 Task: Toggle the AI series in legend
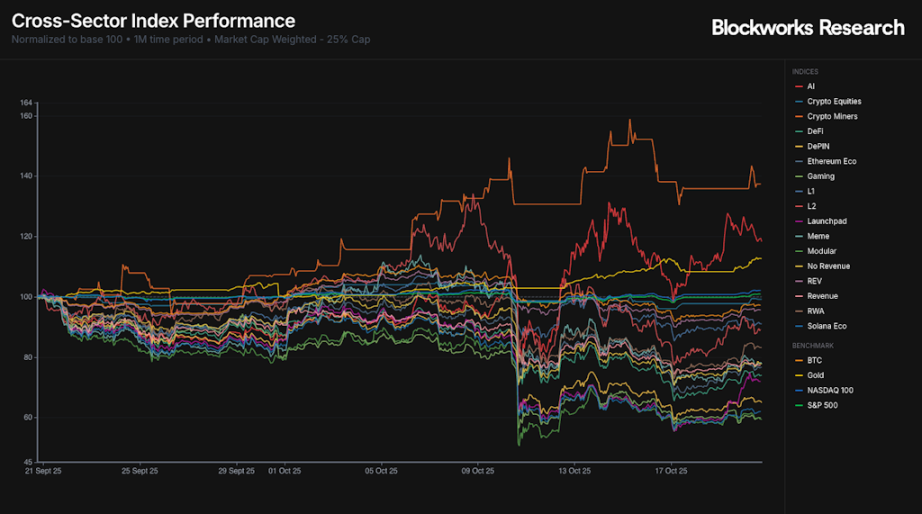(811, 86)
